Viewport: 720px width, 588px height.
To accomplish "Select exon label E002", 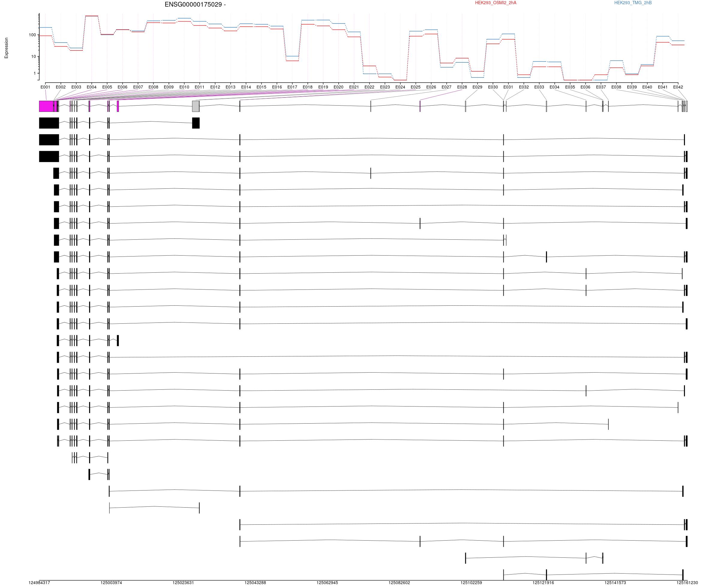I will [x=61, y=87].
